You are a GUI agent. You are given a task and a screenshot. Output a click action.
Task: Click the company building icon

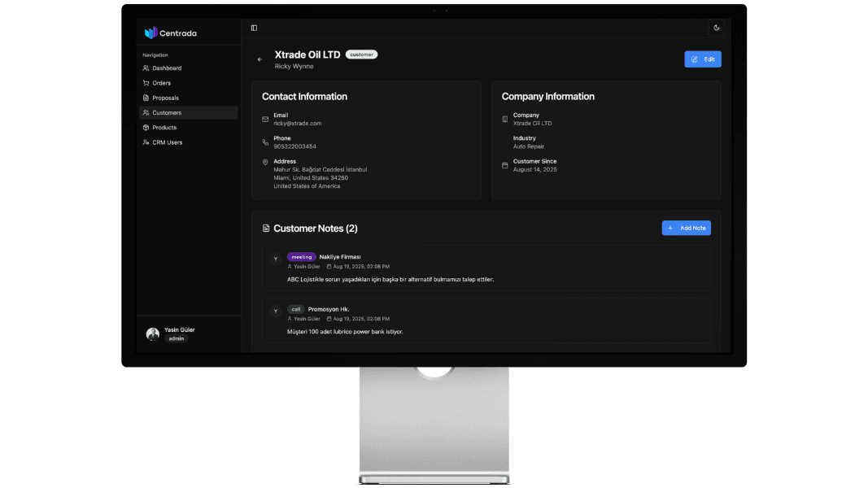tap(505, 120)
